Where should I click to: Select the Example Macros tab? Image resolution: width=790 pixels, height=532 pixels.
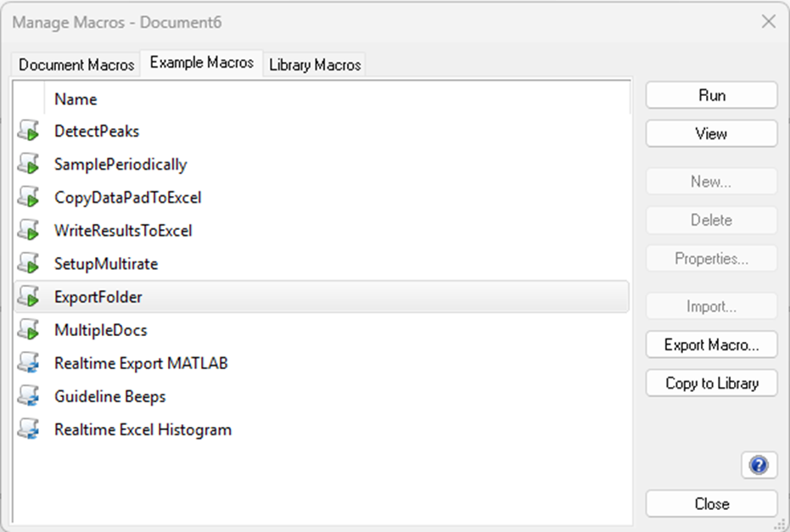(201, 63)
